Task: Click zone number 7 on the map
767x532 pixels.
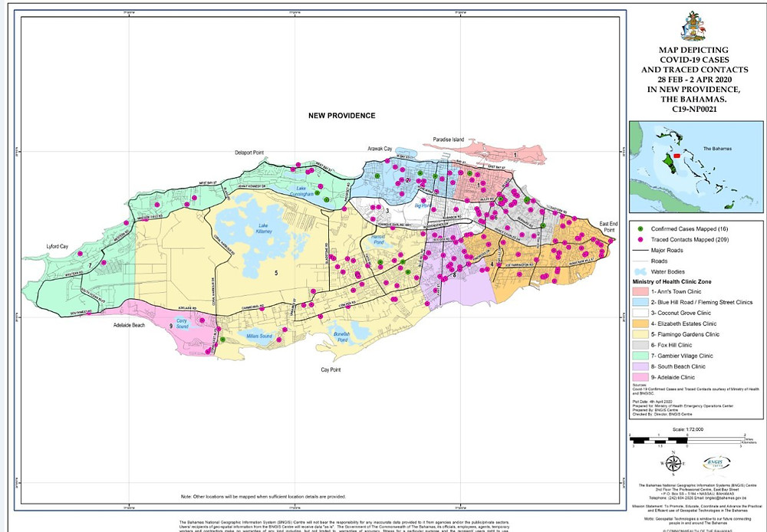Action: click(x=90, y=265)
